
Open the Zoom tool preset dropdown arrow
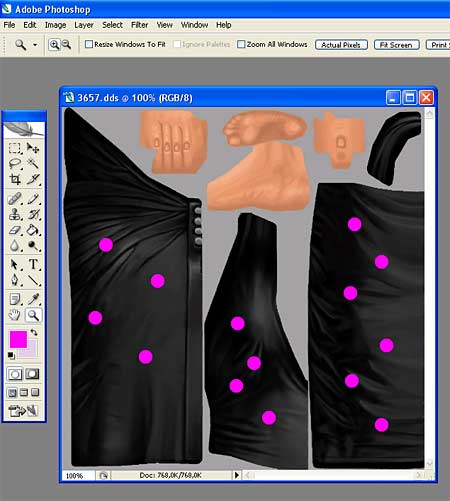coord(35,45)
